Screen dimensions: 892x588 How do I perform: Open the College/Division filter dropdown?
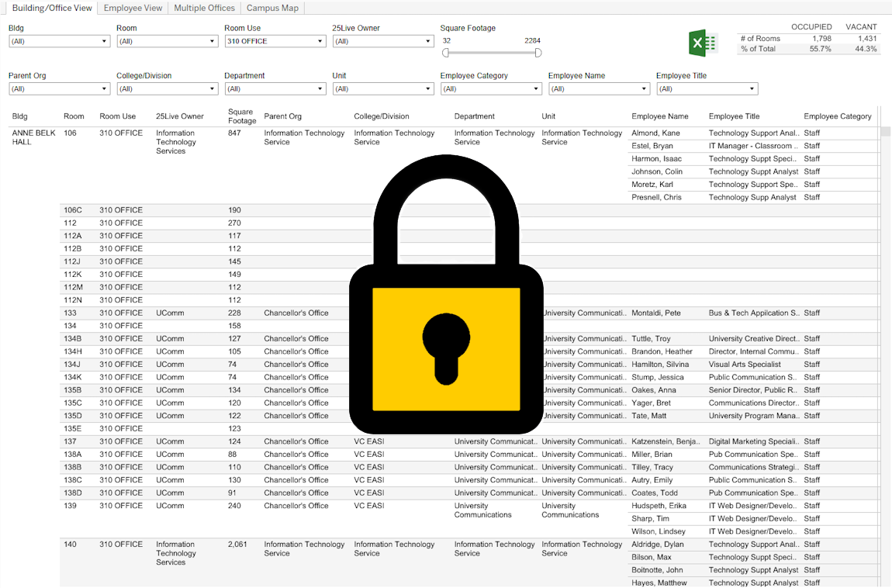pos(168,89)
